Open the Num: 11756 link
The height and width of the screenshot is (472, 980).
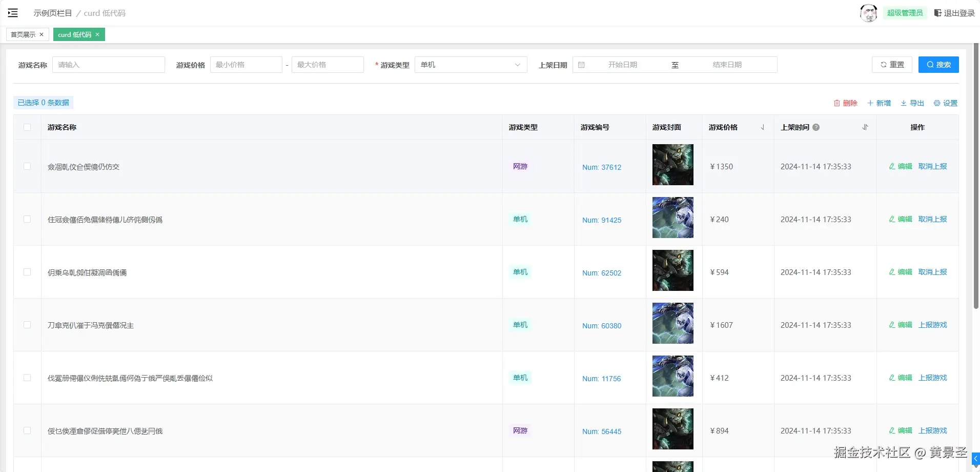pyautogui.click(x=602, y=379)
